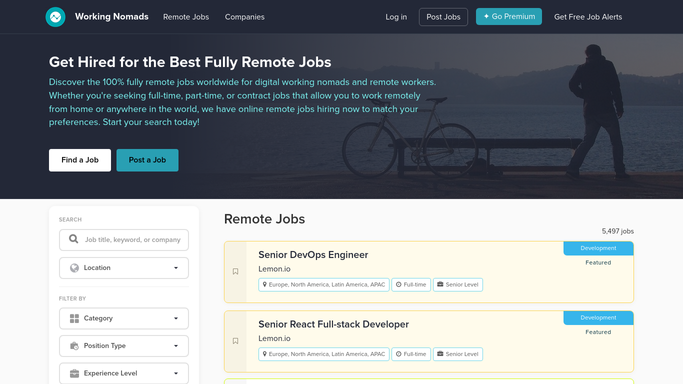683x384 pixels.
Task: Expand the Location dropdown
Action: tap(124, 268)
